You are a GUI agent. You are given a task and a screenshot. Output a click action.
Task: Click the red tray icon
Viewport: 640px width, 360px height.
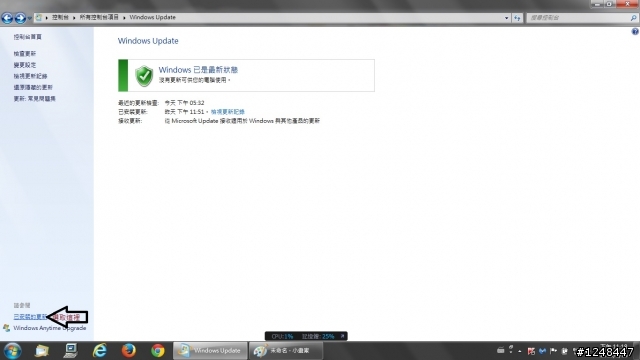coord(531,351)
